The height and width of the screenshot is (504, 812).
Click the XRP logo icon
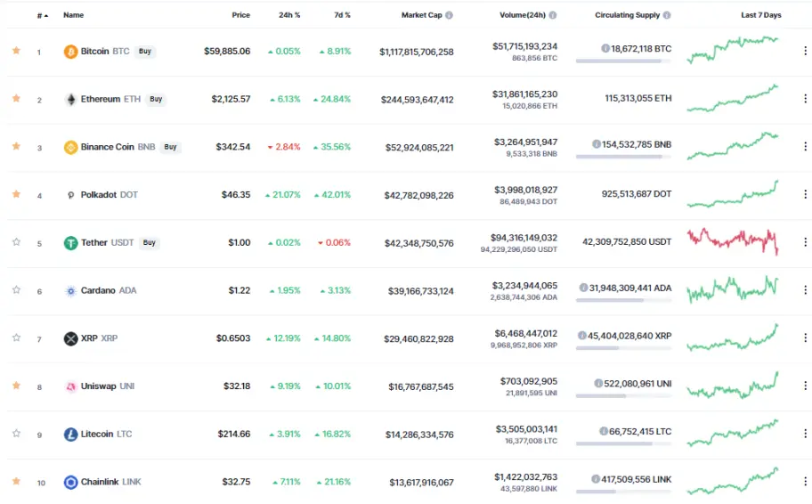pos(70,338)
